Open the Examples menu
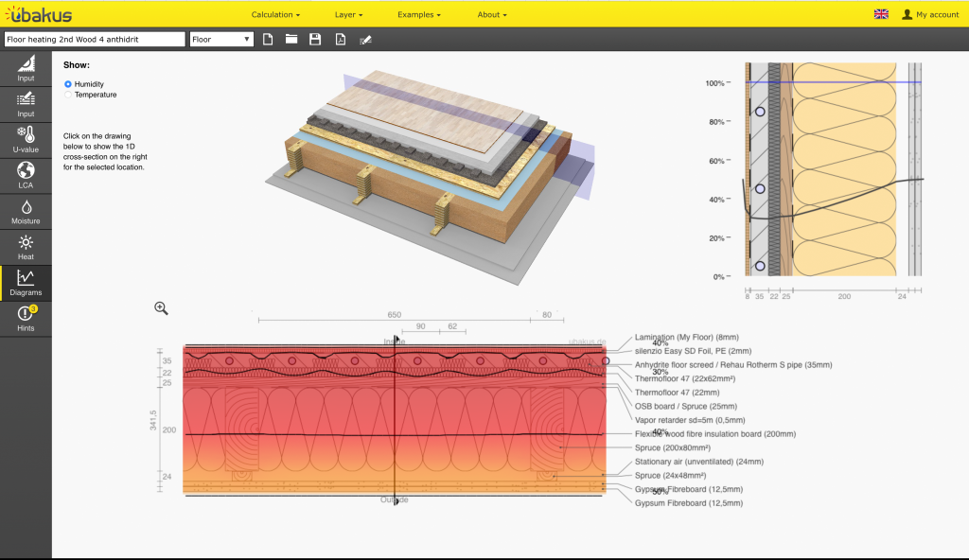The height and width of the screenshot is (560, 969). [x=418, y=15]
